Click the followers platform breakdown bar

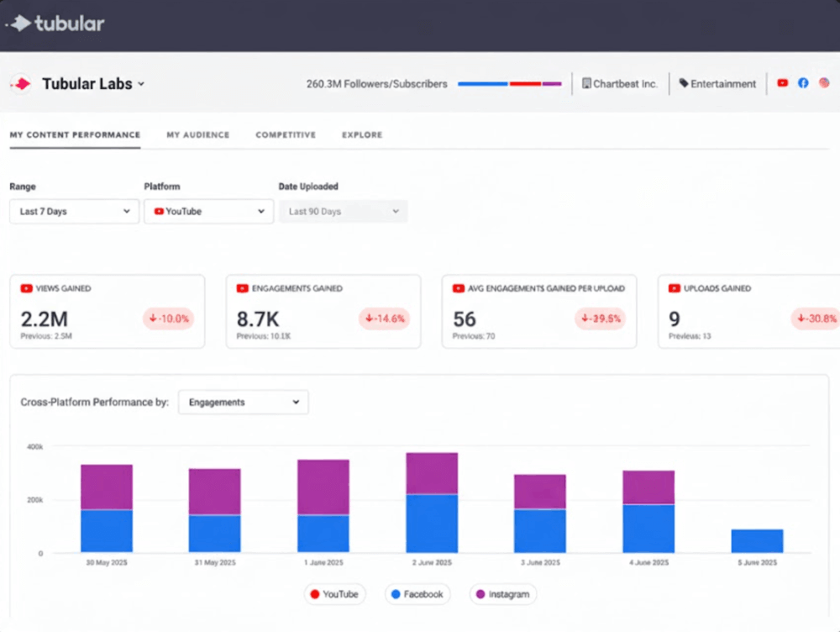coord(509,84)
